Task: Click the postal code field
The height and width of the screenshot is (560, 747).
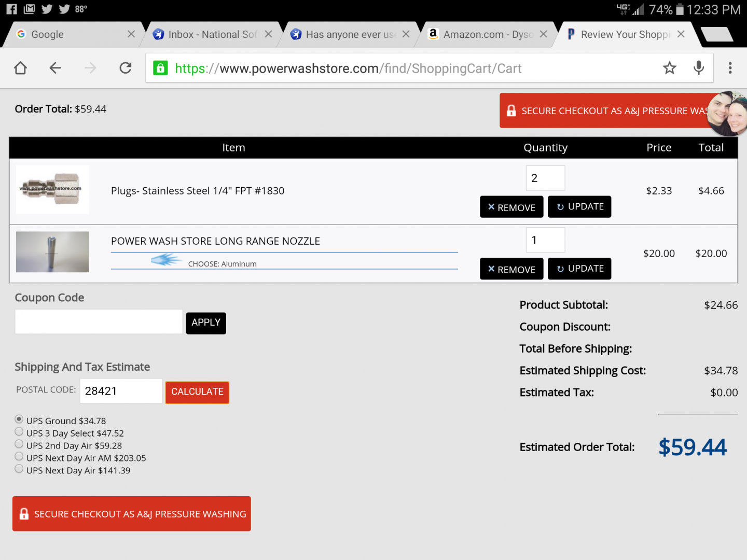Action: (121, 391)
